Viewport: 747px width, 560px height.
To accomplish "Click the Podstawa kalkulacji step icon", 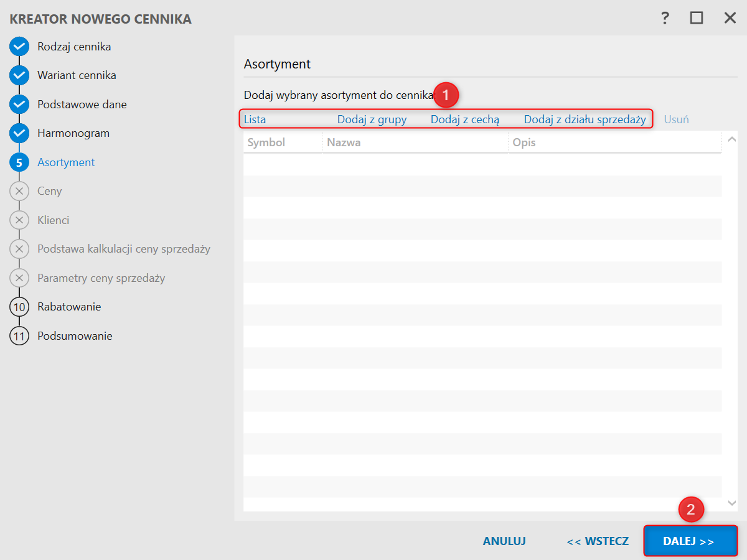I will [x=19, y=249].
